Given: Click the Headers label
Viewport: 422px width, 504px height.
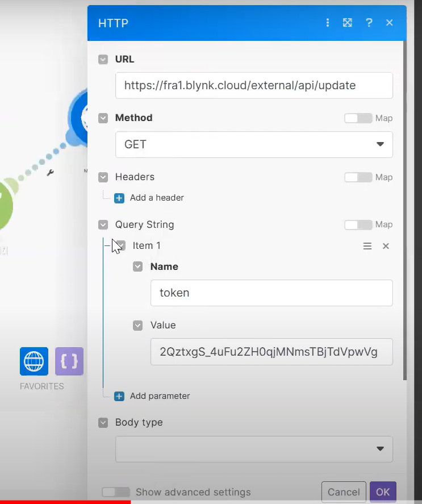Looking at the screenshot, I should [135, 177].
